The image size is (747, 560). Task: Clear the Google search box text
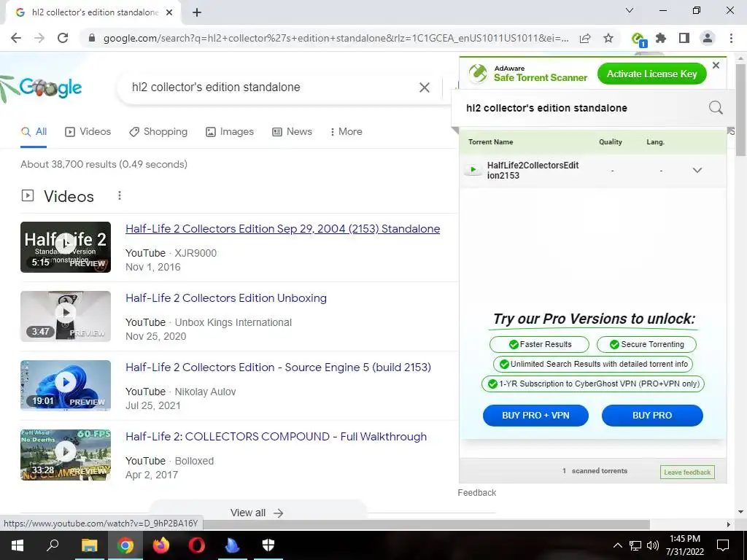pos(424,87)
